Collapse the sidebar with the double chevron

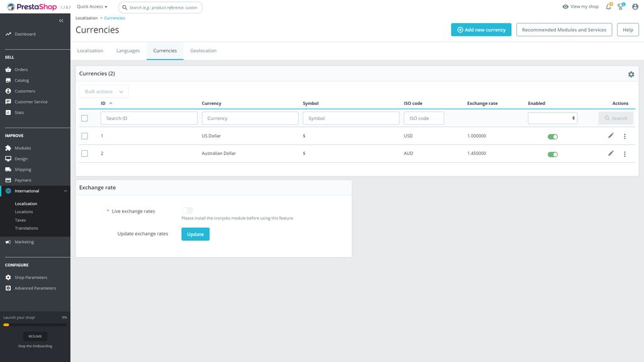[x=60, y=19]
